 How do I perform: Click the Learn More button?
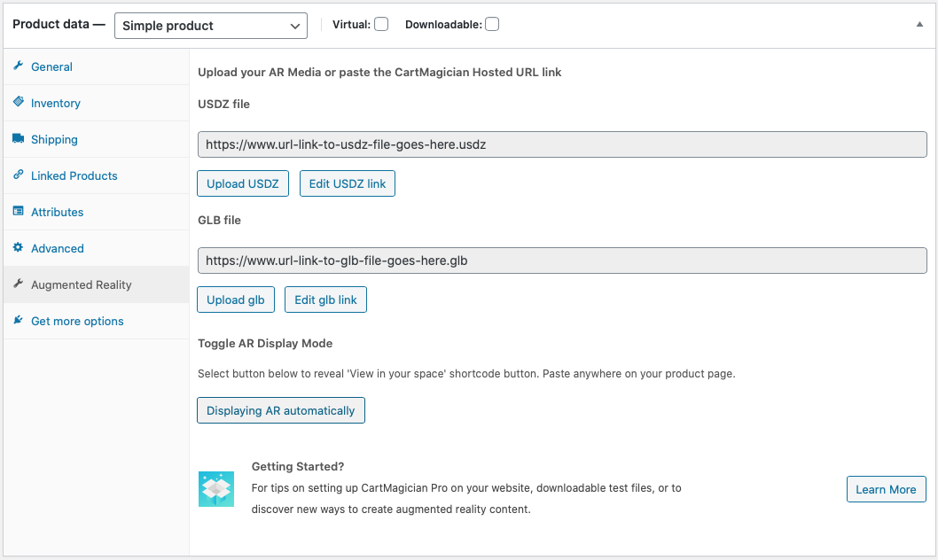click(886, 489)
